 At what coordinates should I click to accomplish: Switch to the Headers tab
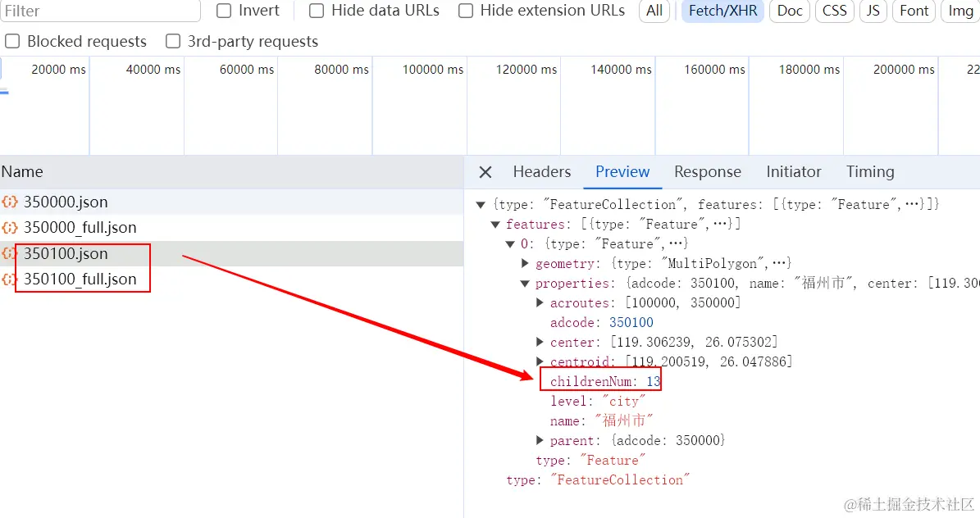pos(541,172)
